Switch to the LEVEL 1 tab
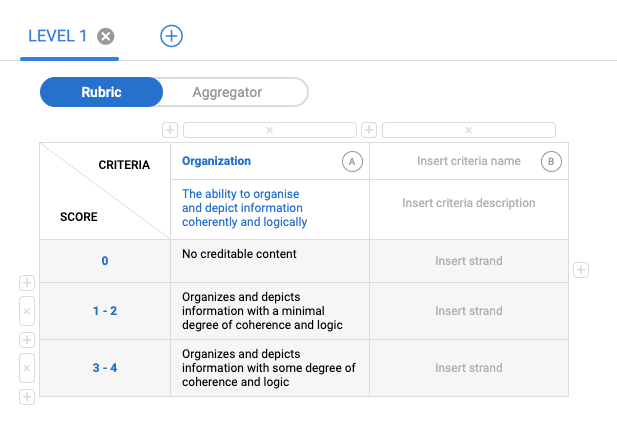The width and height of the screenshot is (617, 422). pos(57,36)
